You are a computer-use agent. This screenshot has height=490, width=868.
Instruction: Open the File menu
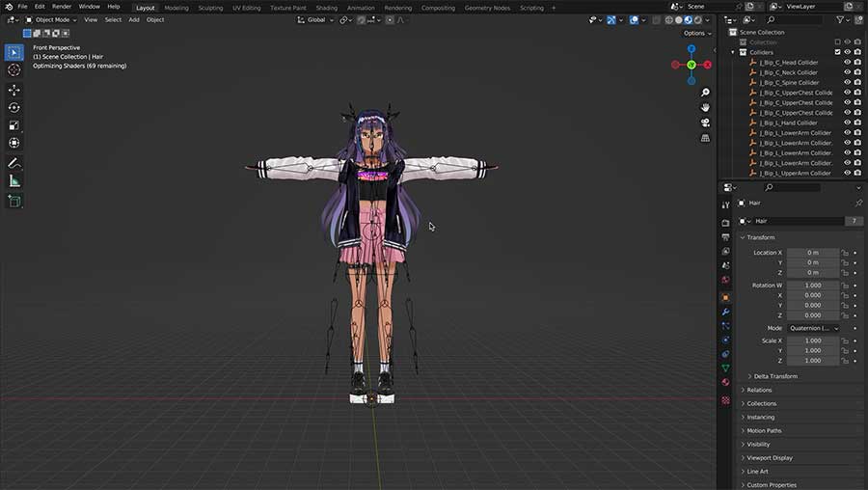pos(22,7)
